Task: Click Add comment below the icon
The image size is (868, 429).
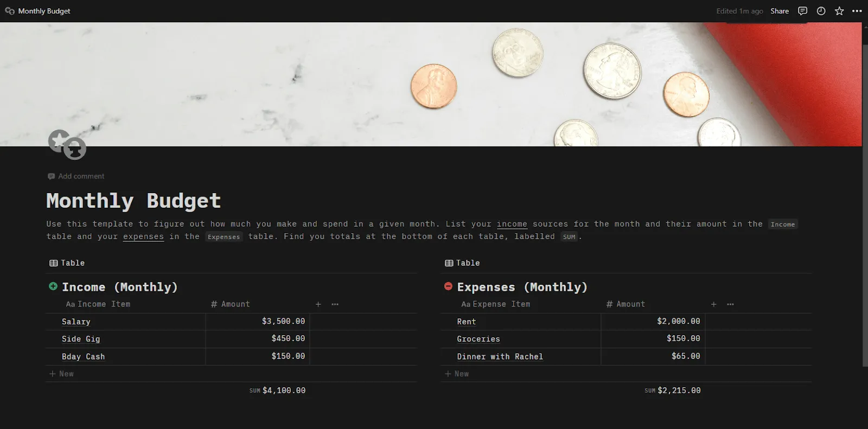Action: (76, 176)
